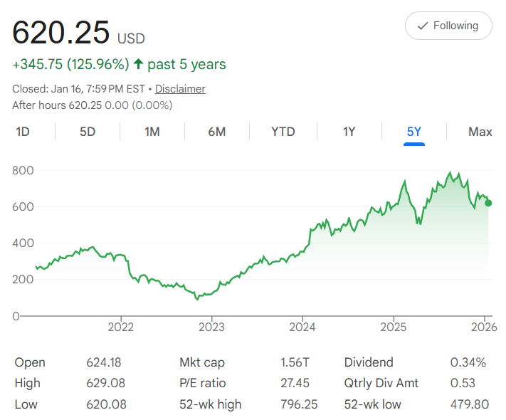Switch to the 1D time range

tap(23, 132)
